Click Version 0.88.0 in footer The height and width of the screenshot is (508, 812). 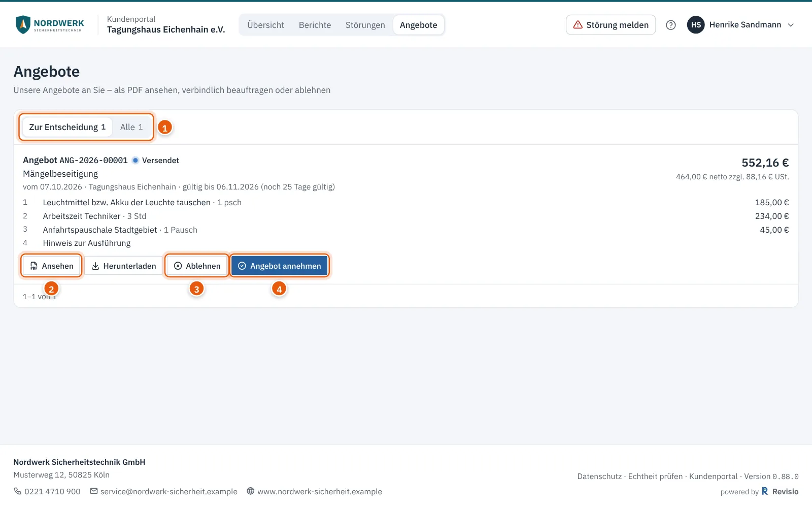coord(771,477)
